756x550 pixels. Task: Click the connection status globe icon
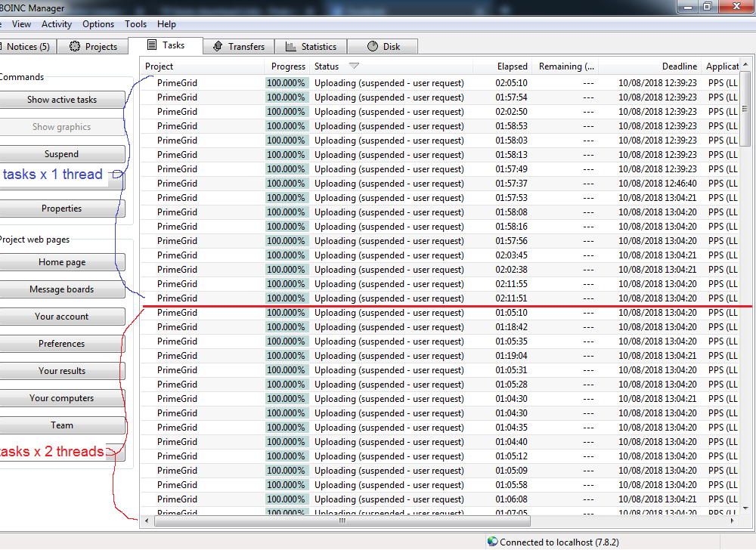point(492,542)
